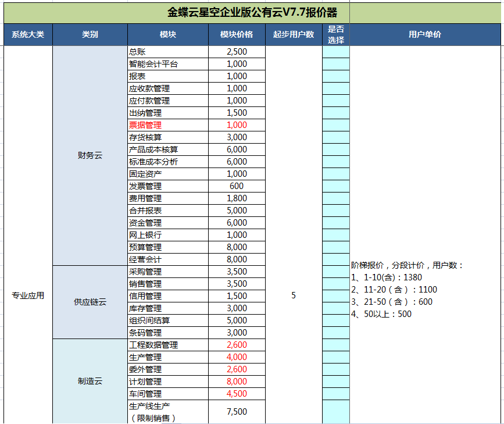Toggle the selection cell for 票据管理 row
Viewport: 504px width, 424px height.
point(336,125)
